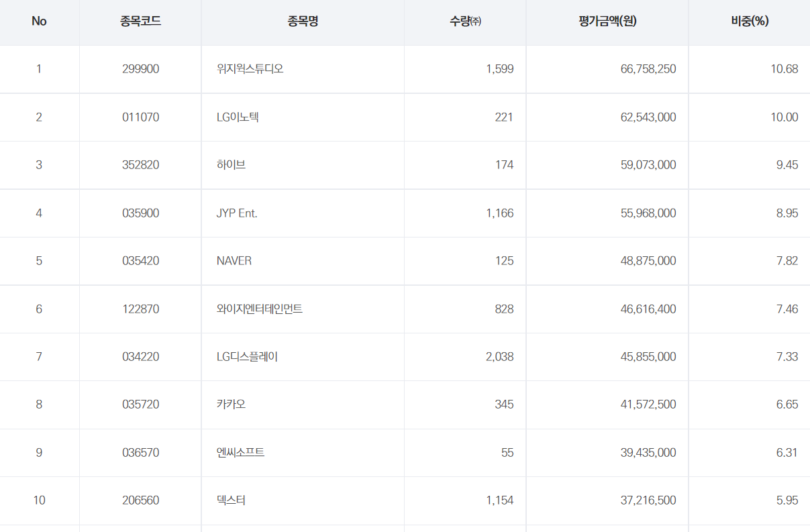Select stock name 카카오
The height and width of the screenshot is (532, 810).
tap(231, 405)
